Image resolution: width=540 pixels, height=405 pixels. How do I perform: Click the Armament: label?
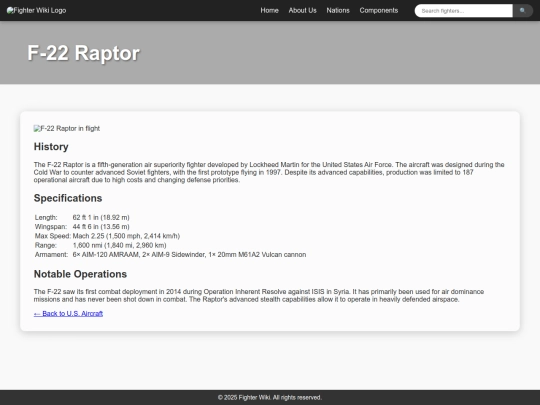click(51, 255)
